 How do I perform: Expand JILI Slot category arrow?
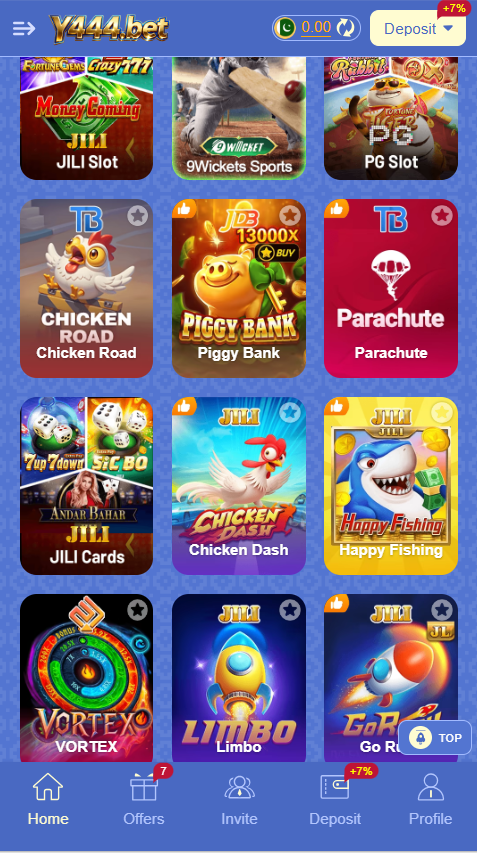point(130,146)
